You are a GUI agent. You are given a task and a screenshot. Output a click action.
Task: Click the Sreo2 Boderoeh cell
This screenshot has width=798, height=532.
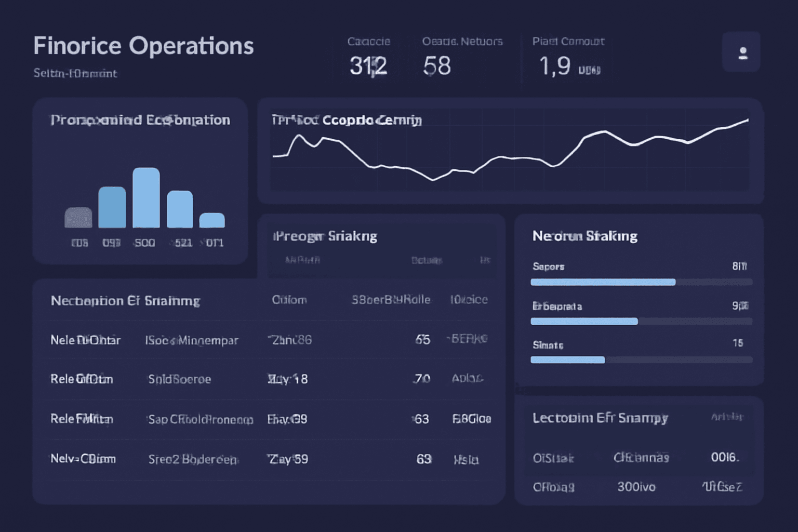point(193,459)
